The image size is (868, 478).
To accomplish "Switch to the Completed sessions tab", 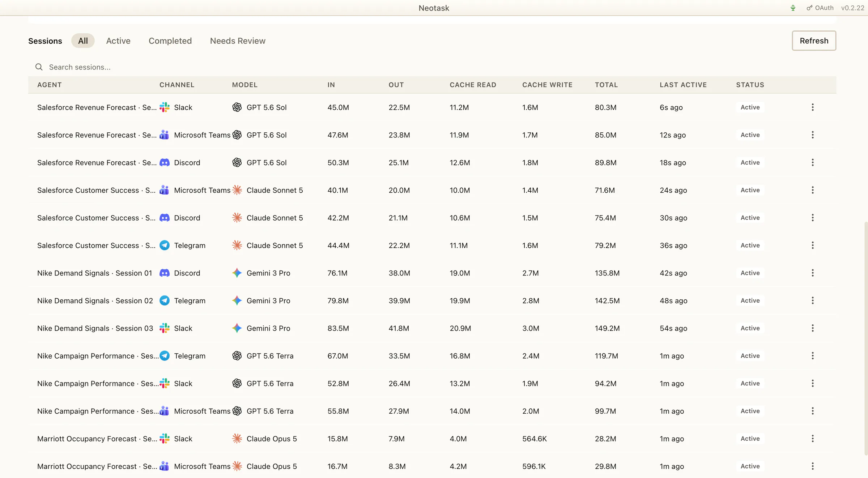I will tap(170, 41).
